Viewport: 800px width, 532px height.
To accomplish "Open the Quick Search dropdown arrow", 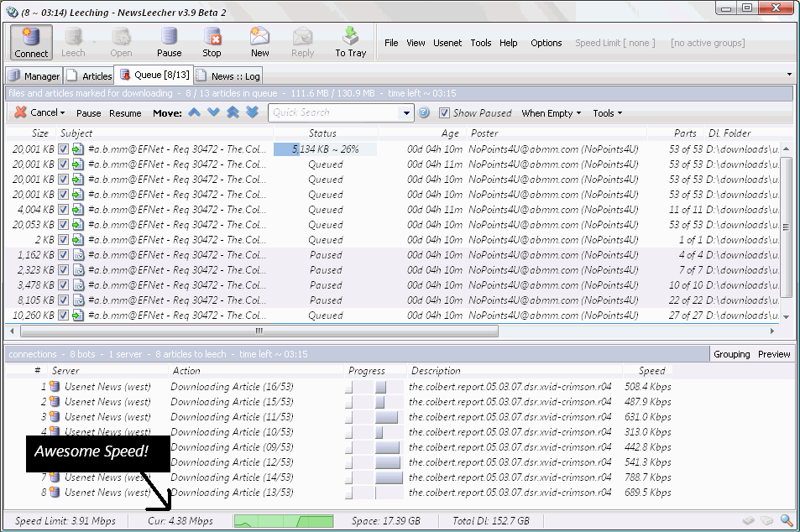I will point(406,112).
